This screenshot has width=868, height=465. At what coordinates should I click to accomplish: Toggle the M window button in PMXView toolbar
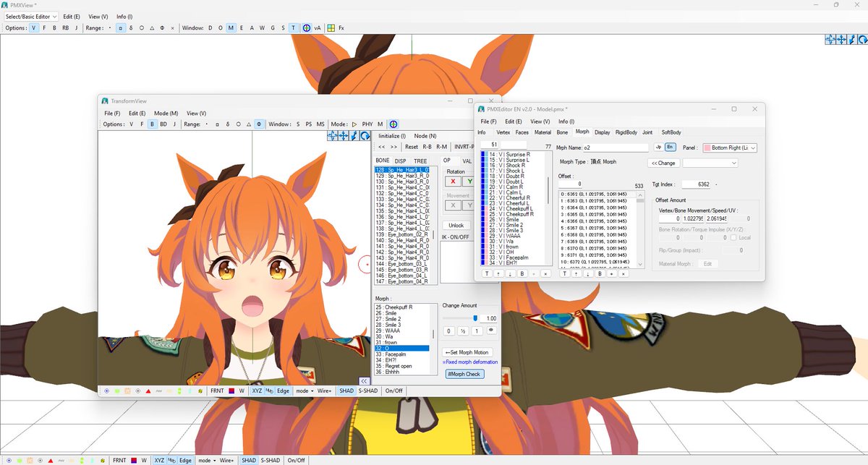click(231, 27)
